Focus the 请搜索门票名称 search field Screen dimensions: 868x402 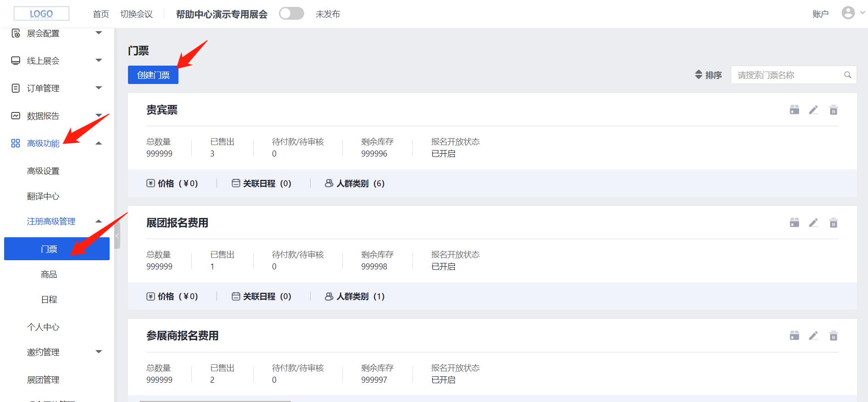pos(788,75)
